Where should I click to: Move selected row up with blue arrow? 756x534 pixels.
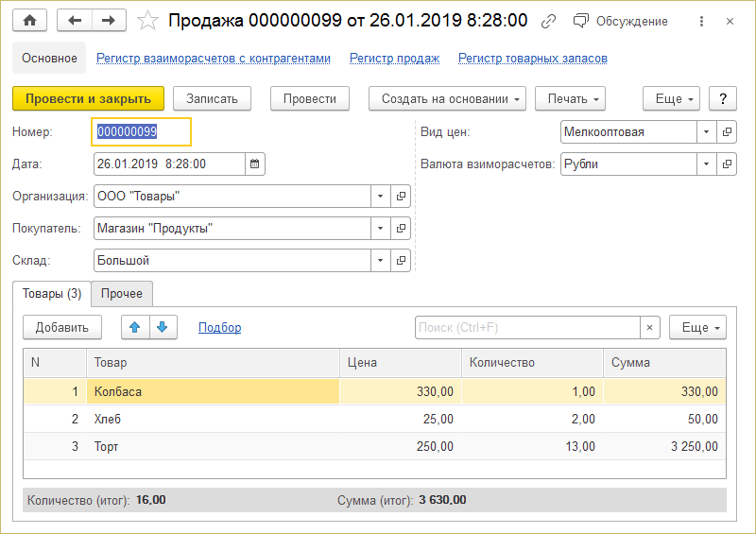pos(135,327)
